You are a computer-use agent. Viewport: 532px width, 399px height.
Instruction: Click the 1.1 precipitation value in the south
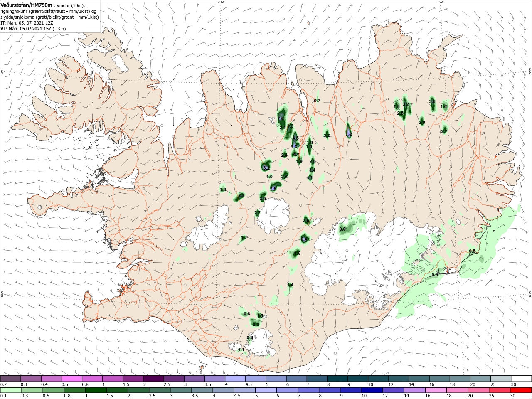[x=241, y=350]
